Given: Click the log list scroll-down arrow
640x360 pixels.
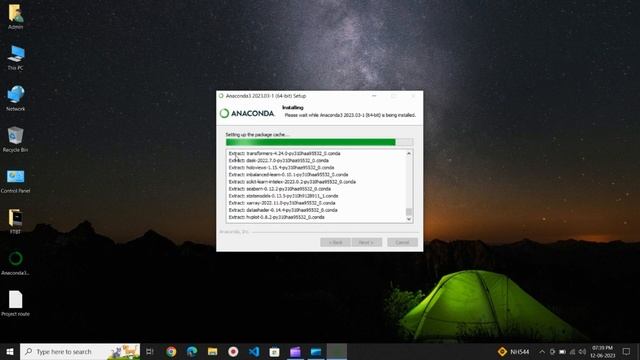Looking at the screenshot, I should point(409,219).
